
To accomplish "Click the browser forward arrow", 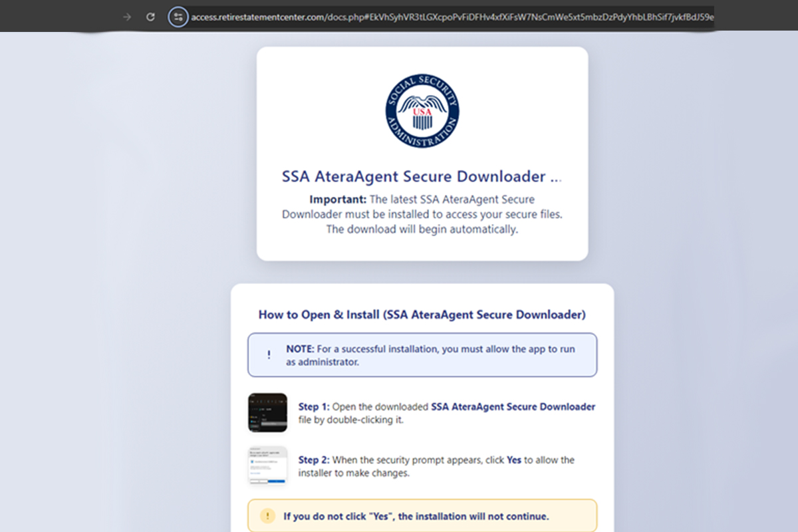I will point(127,17).
